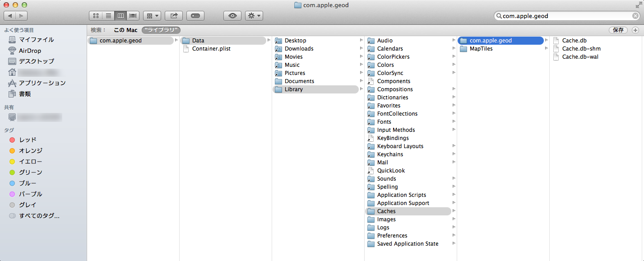Image resolution: width=644 pixels, height=261 pixels.
Task: Add search criteria with plus button
Action: click(x=635, y=30)
